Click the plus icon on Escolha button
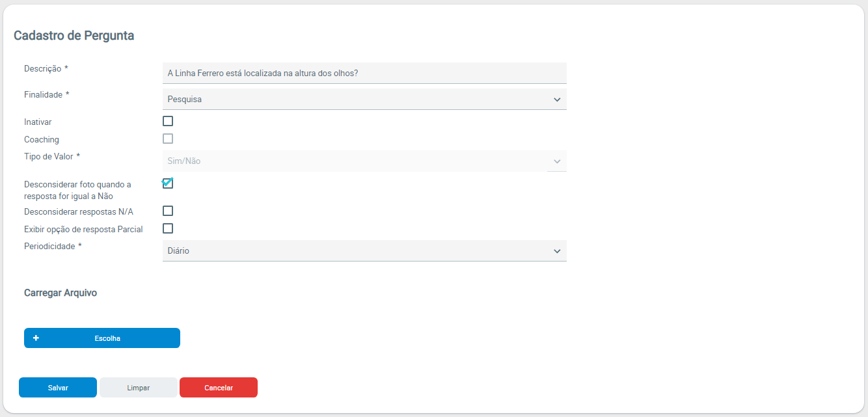The height and width of the screenshot is (417, 868). pyautogui.click(x=36, y=338)
